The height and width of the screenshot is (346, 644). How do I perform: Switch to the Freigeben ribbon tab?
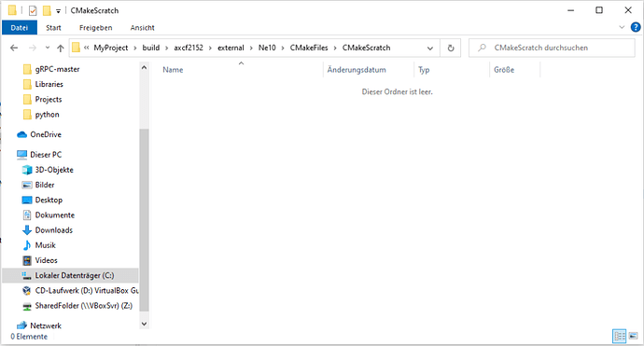pyautogui.click(x=96, y=27)
